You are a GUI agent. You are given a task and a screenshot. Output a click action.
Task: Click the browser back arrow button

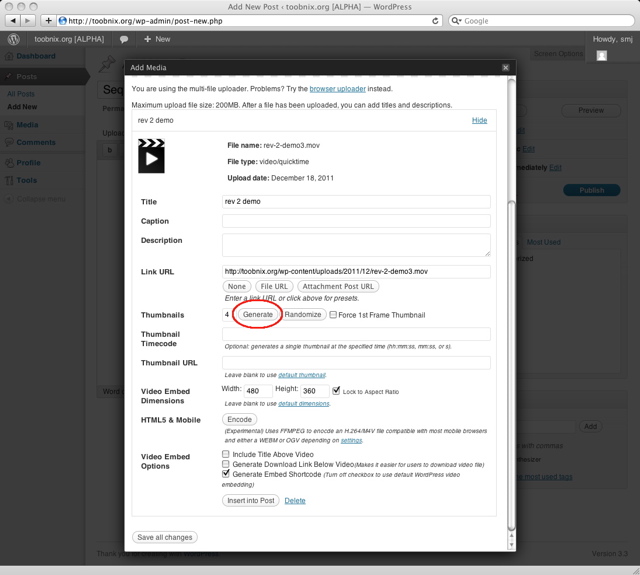[x=13, y=20]
